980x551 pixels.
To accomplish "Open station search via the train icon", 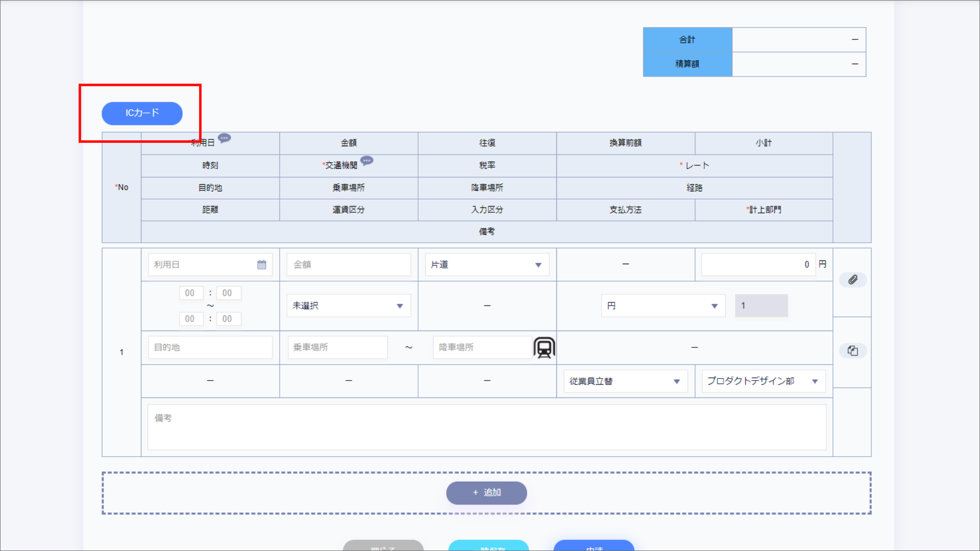I will click(x=544, y=347).
